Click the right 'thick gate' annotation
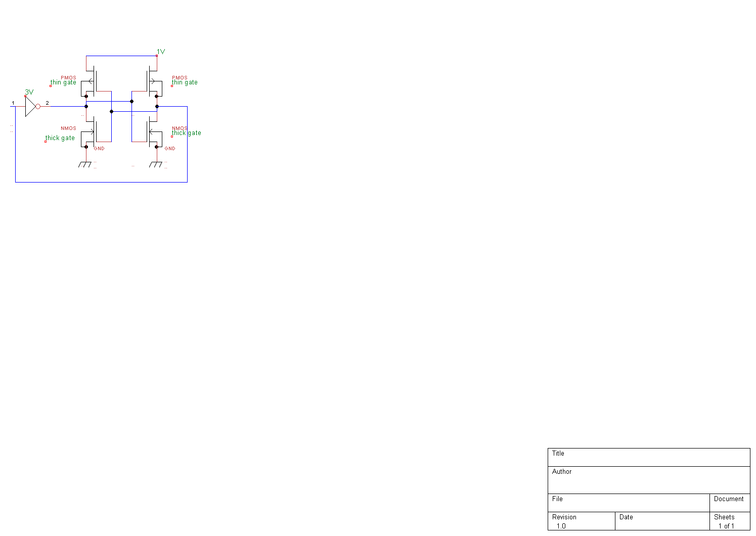 point(186,133)
